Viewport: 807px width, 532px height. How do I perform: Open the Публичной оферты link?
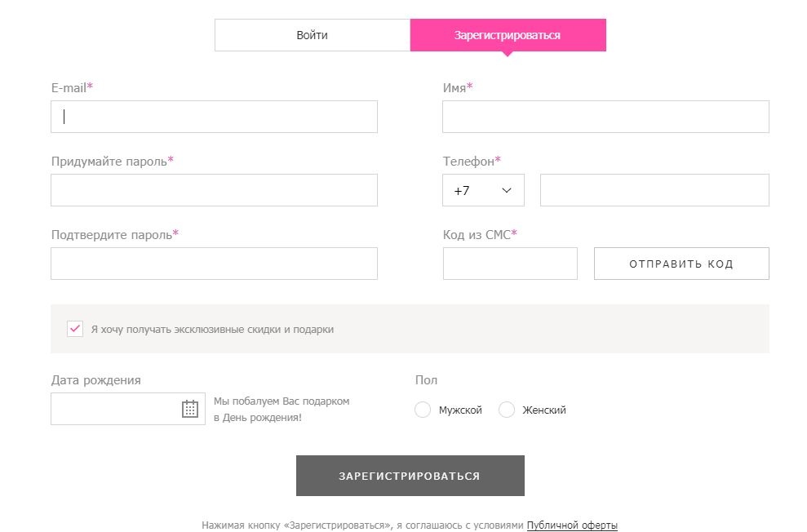point(572,525)
